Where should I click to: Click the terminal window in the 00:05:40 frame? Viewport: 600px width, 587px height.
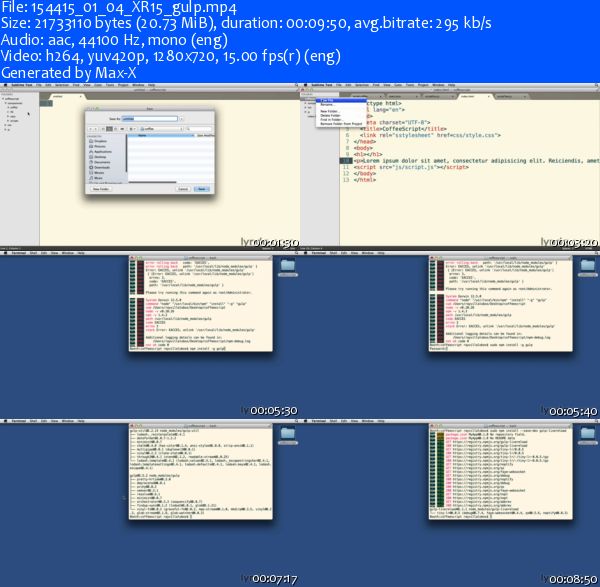click(501, 304)
